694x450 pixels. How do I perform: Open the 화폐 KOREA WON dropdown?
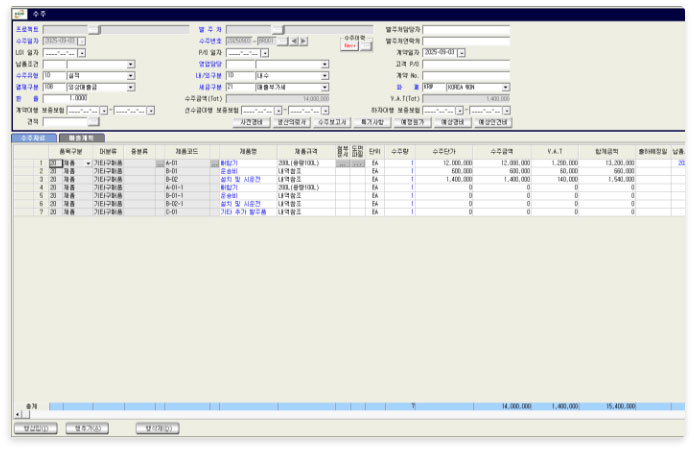[505, 87]
